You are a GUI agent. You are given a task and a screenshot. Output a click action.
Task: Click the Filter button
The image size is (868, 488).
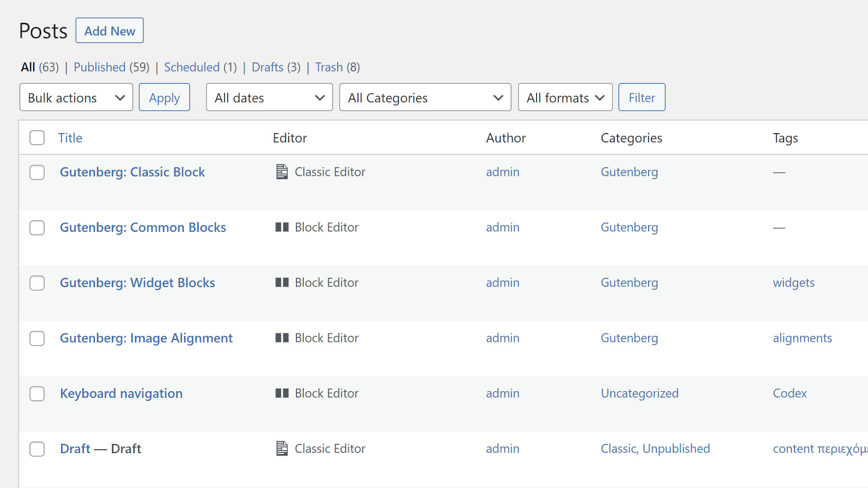click(x=641, y=97)
